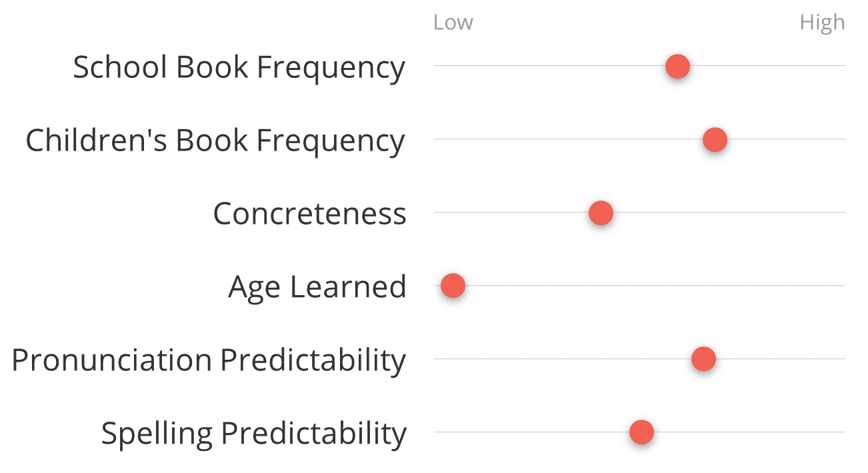Click the School Book Frequency slider dot

click(677, 66)
